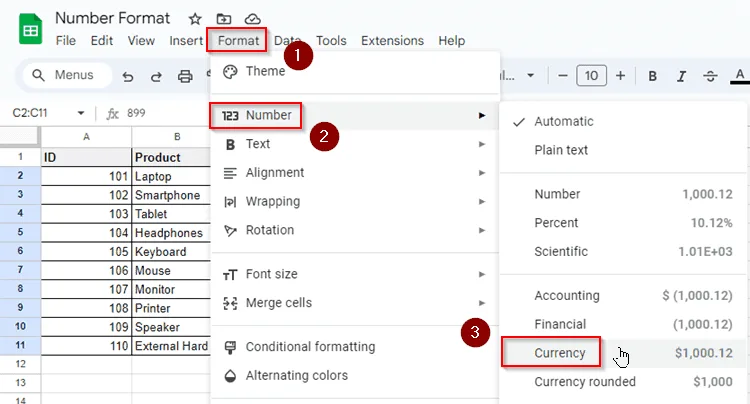Expand the Alignment submenu
The image size is (750, 404).
(355, 173)
